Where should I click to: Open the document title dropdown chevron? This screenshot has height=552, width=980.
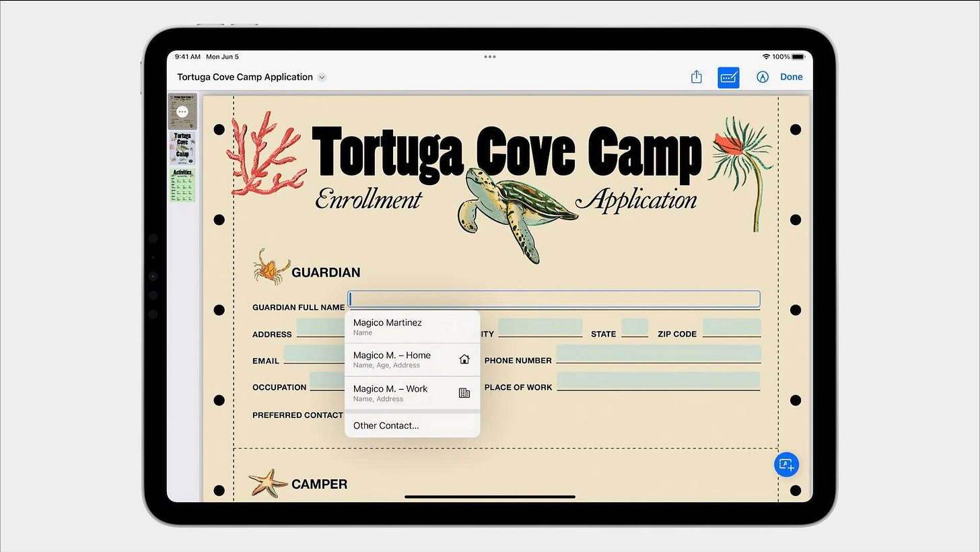click(322, 77)
